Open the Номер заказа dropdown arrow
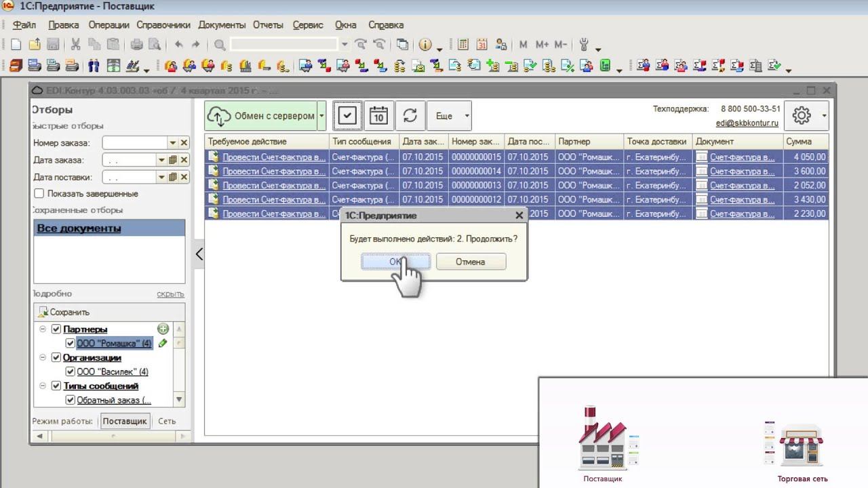Screen dimensions: 868x488 pos(173,143)
